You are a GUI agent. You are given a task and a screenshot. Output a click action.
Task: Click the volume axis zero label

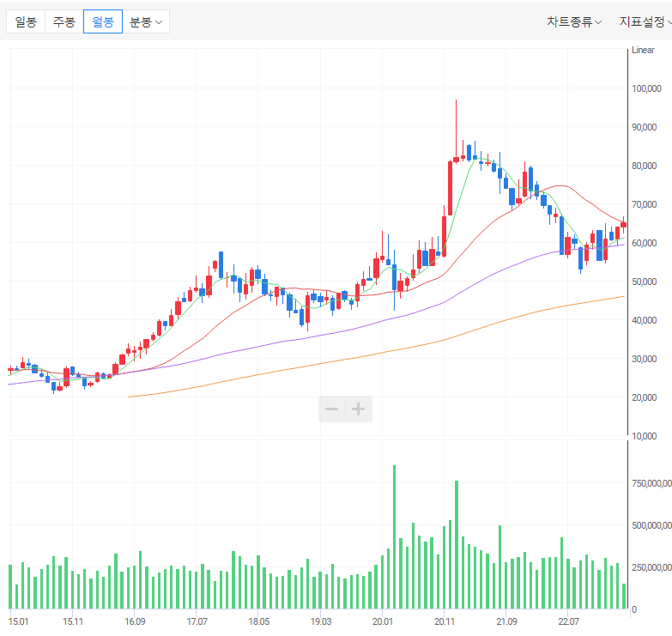(634, 609)
